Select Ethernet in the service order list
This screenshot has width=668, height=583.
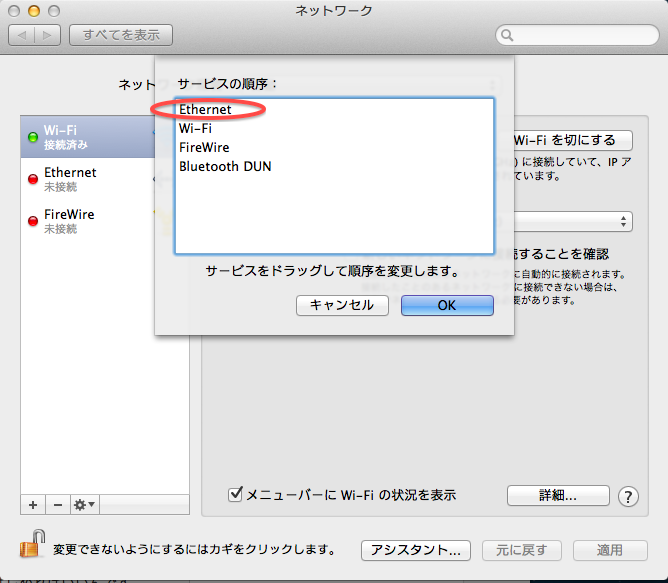click(334, 110)
